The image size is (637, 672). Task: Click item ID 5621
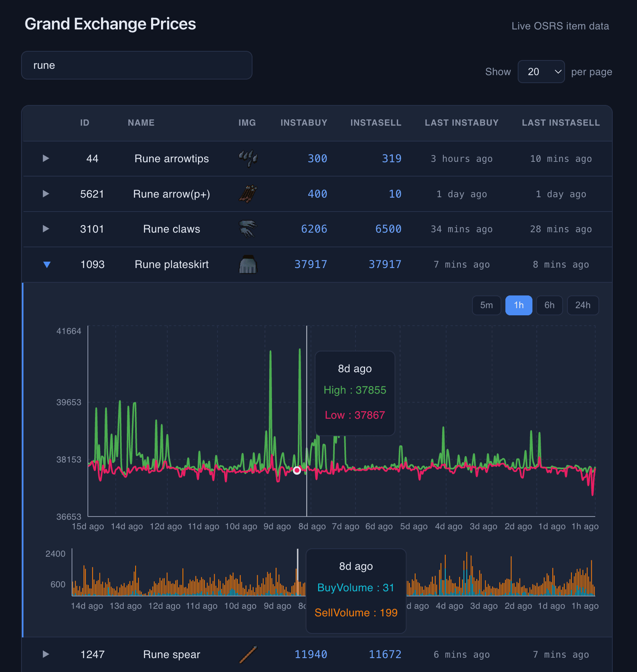click(x=92, y=194)
